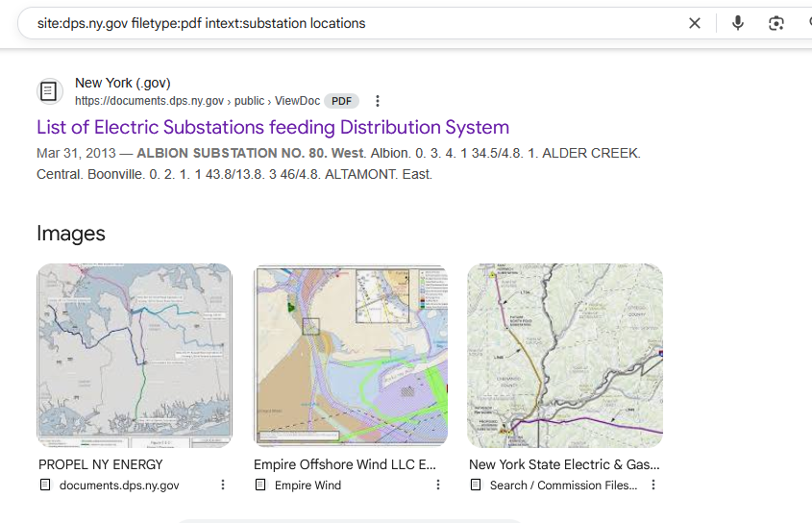The height and width of the screenshot is (523, 812).
Task: Open three-dot menu for Empire Wind image
Action: (x=438, y=485)
